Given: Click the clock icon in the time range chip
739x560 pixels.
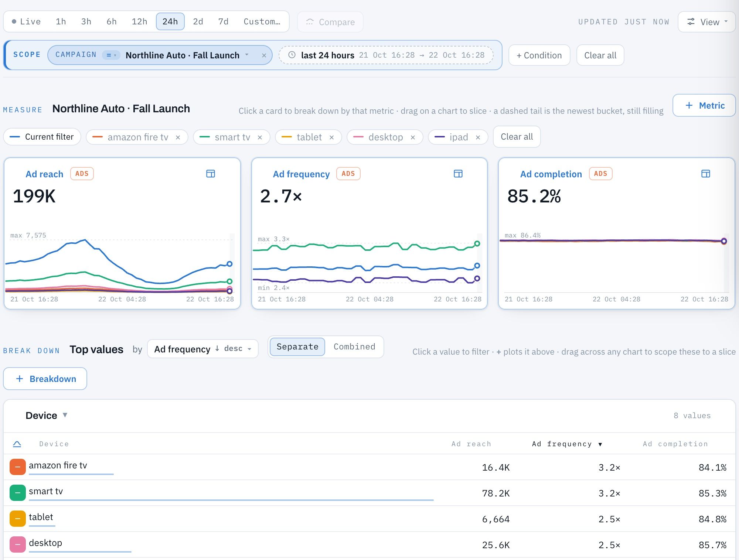Looking at the screenshot, I should 292,55.
